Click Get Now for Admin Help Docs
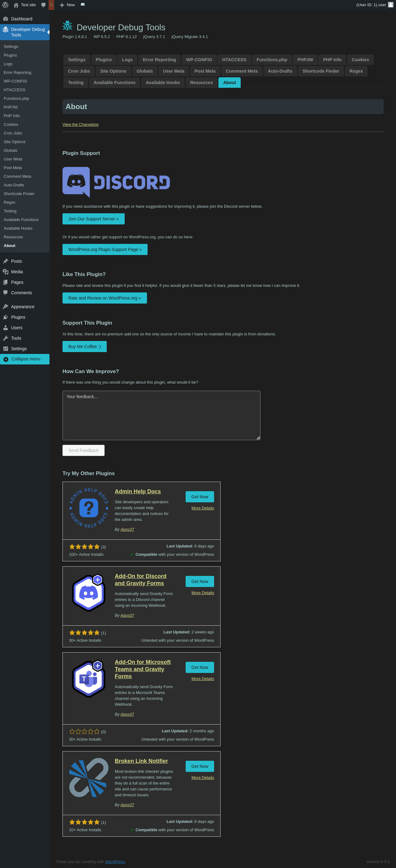The width and height of the screenshot is (396, 868). coord(200,497)
